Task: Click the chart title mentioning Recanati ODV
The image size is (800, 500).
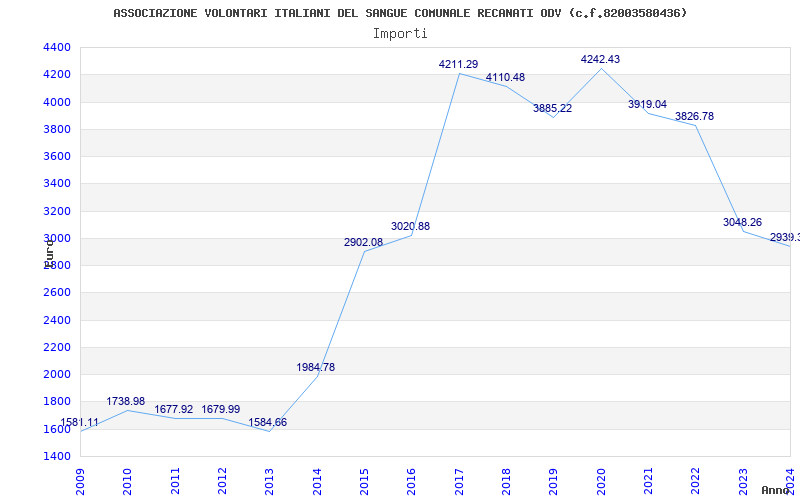Action: 400,13
